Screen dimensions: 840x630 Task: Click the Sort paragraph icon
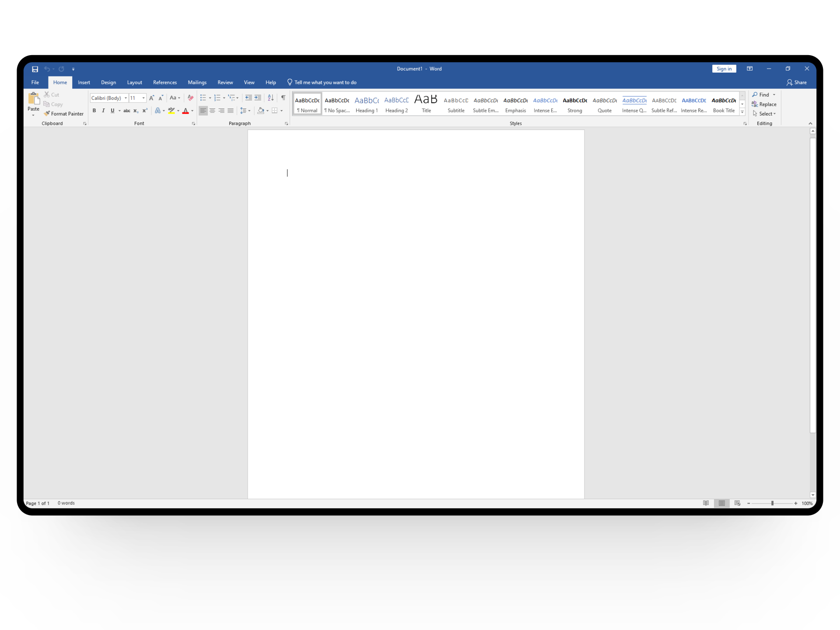click(x=271, y=98)
